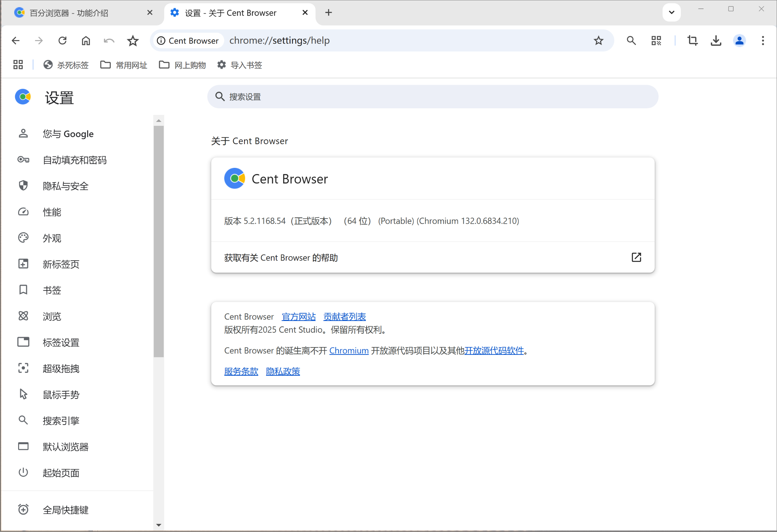777x532 pixels.
Task: Open the three-dot browser menu
Action: click(763, 41)
